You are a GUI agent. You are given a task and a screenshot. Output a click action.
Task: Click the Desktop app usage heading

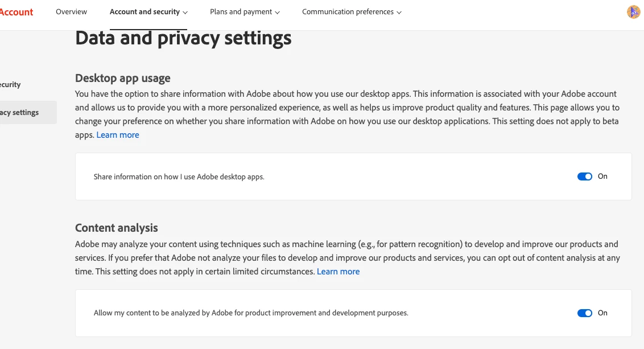click(122, 78)
